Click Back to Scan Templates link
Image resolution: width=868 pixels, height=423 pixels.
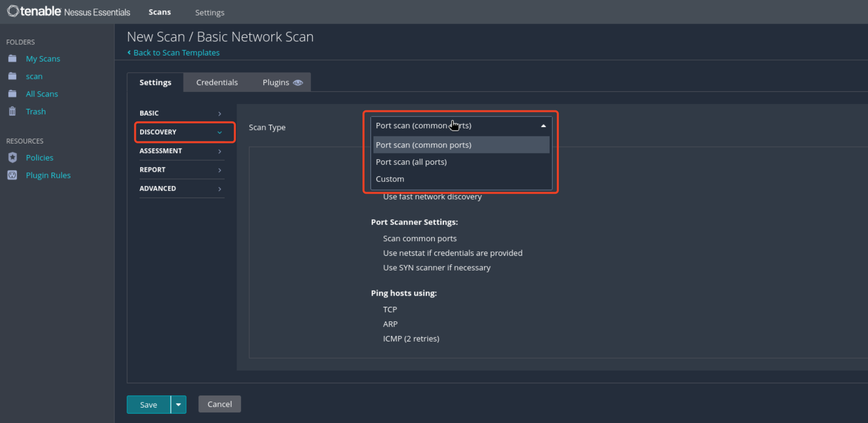[176, 53]
